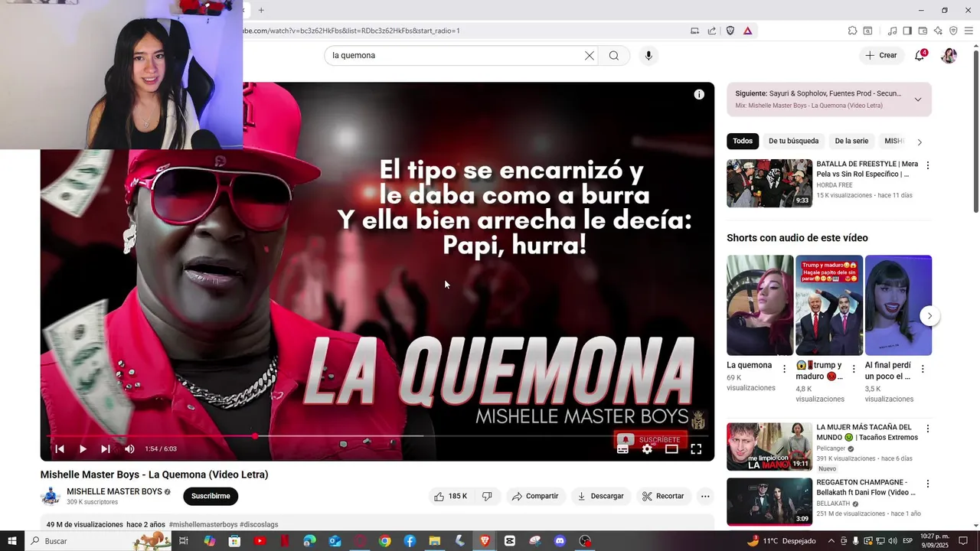Image resolution: width=980 pixels, height=551 pixels.
Task: Enter fullscreen mode on the video
Action: point(696,449)
